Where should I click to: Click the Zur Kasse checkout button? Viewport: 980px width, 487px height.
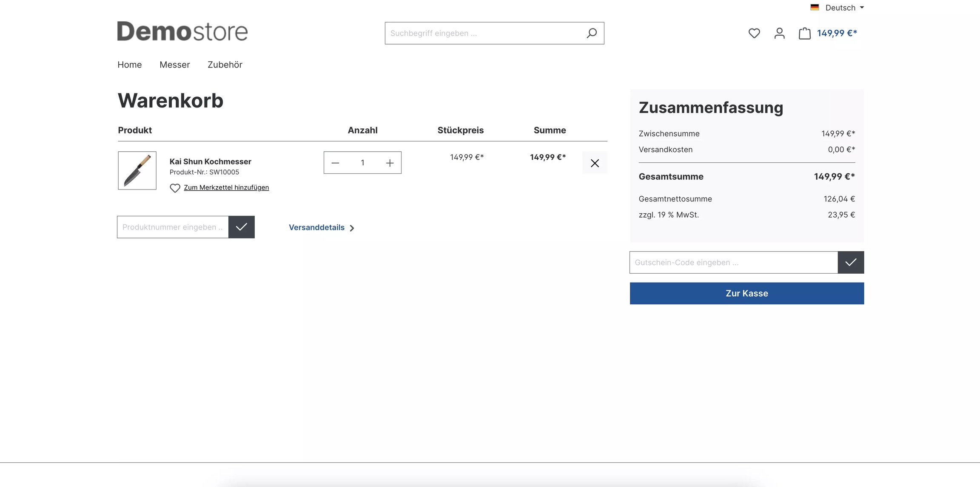[747, 293]
